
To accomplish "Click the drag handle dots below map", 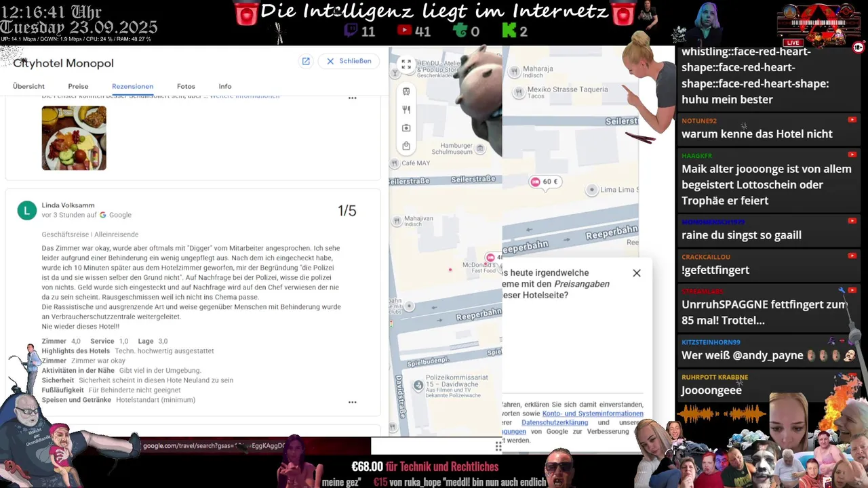I will point(498,446).
